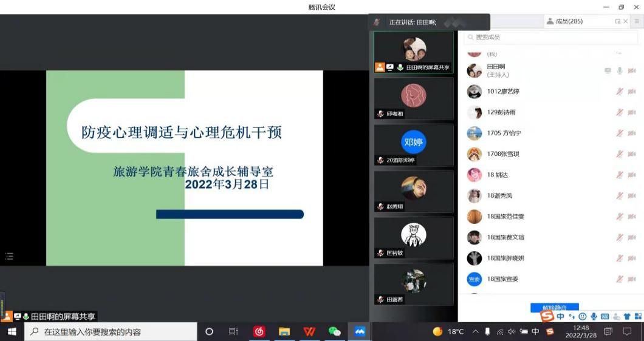
Task: Click the Sogou input microphone icon
Action: click(594, 316)
